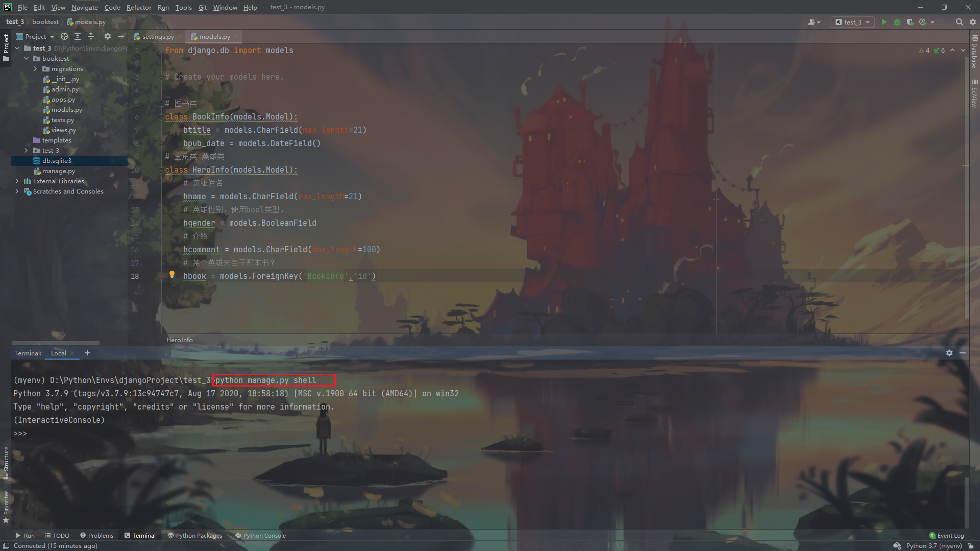Open the Event Log
The image size is (980, 551).
tap(946, 535)
